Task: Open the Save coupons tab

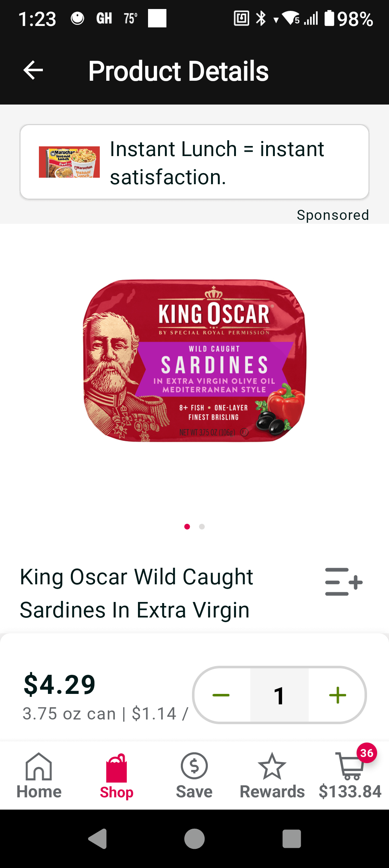Action: tap(194, 776)
